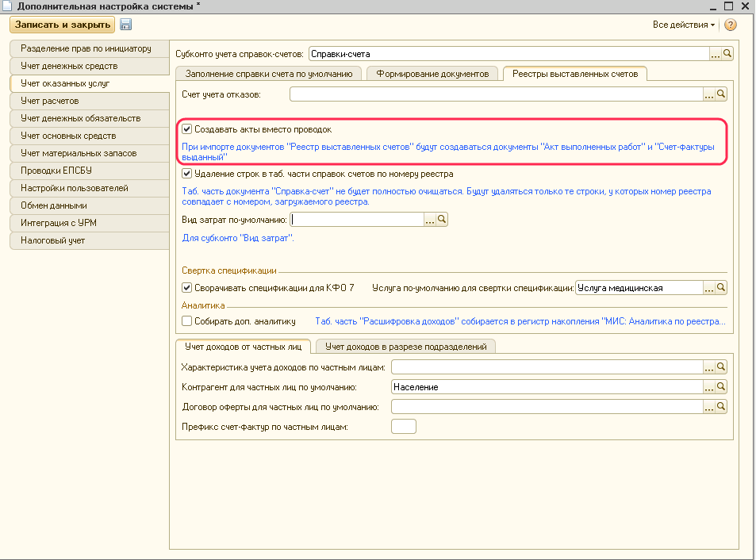
Task: Click ellipsis selector for Характеристика учета доходов
Action: click(709, 367)
